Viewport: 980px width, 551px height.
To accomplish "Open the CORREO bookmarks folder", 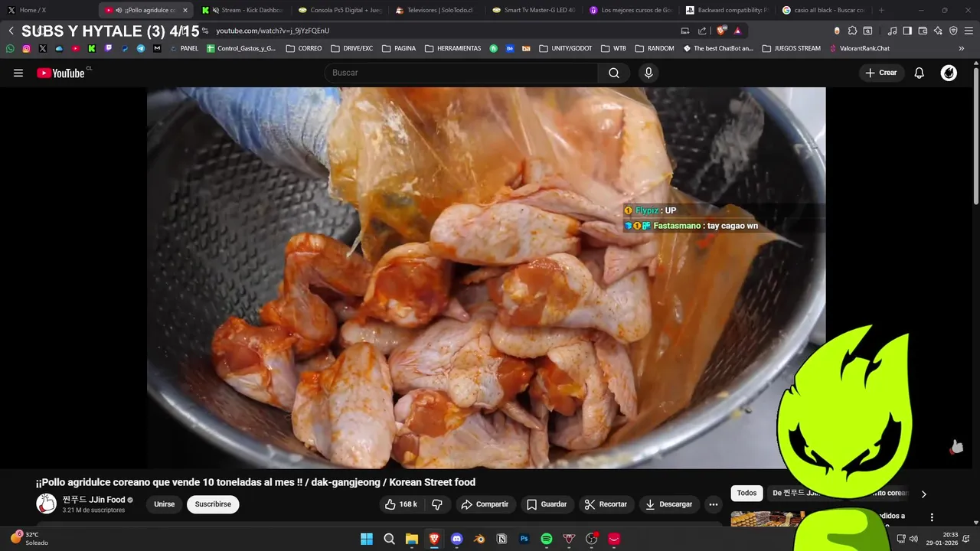I will [x=304, y=48].
